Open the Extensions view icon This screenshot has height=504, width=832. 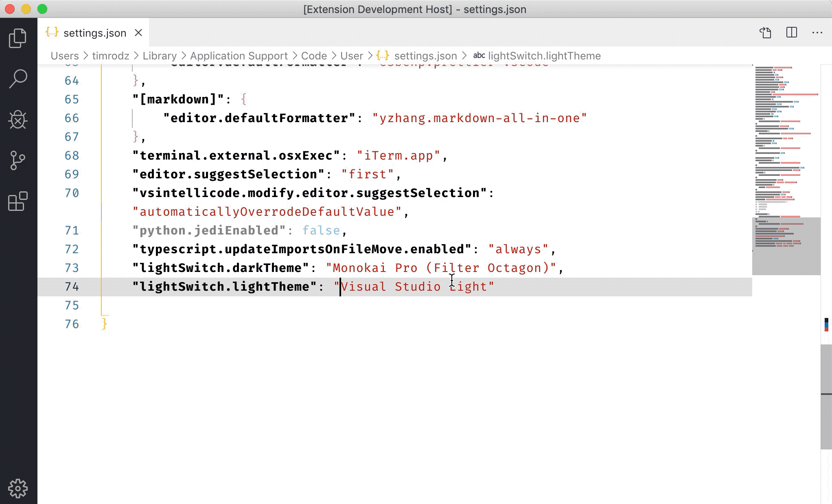tap(18, 202)
